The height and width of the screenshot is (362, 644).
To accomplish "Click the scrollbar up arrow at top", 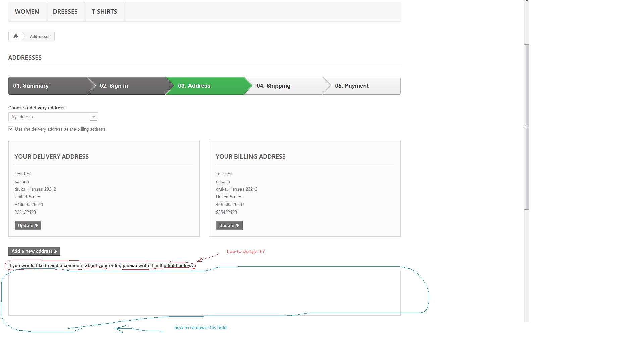I will [527, 1].
